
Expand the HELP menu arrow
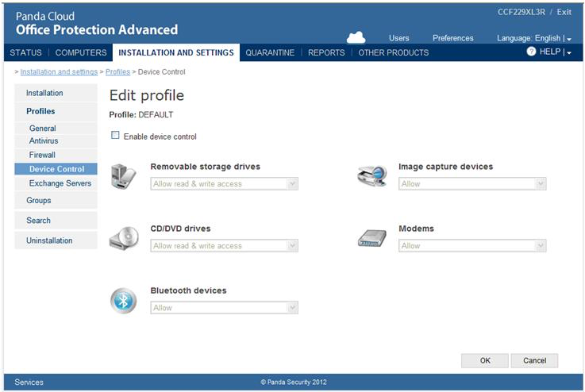[x=569, y=52]
